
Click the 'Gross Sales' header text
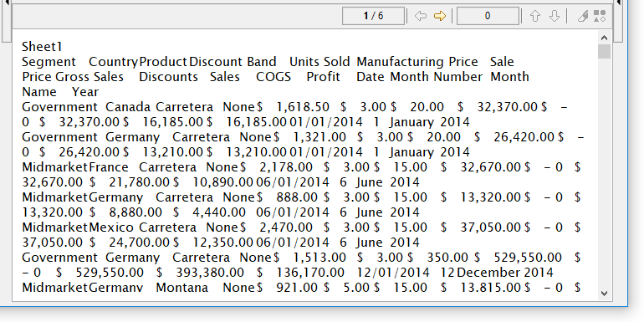(89, 77)
